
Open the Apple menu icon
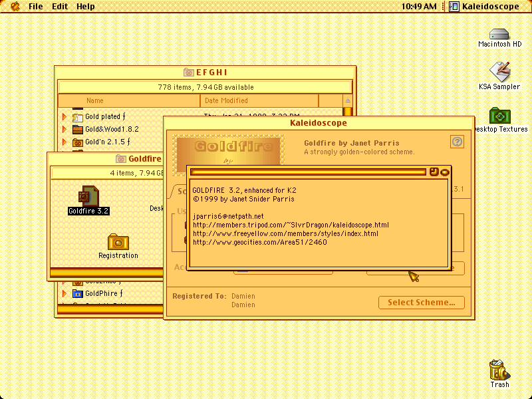[x=15, y=6]
